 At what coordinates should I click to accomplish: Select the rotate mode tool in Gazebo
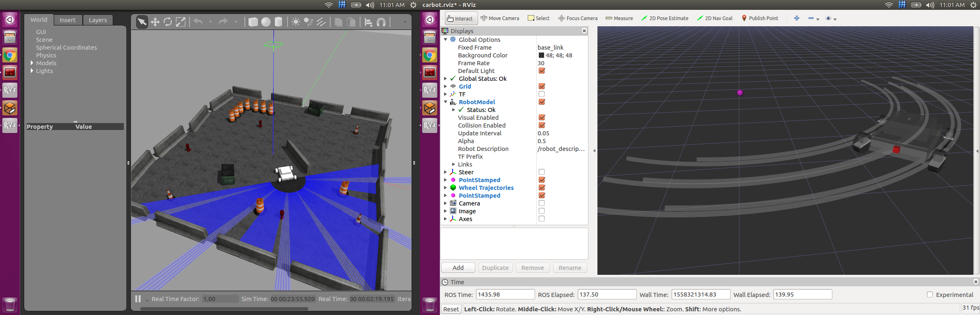[x=168, y=22]
